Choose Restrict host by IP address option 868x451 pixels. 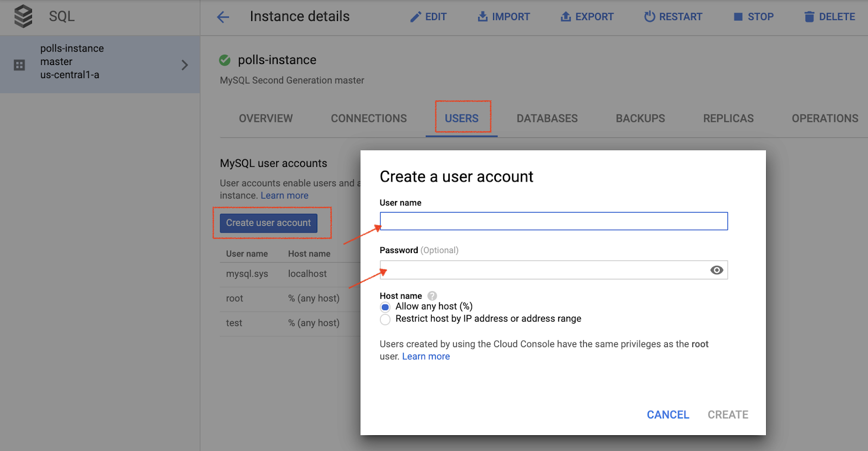click(385, 319)
